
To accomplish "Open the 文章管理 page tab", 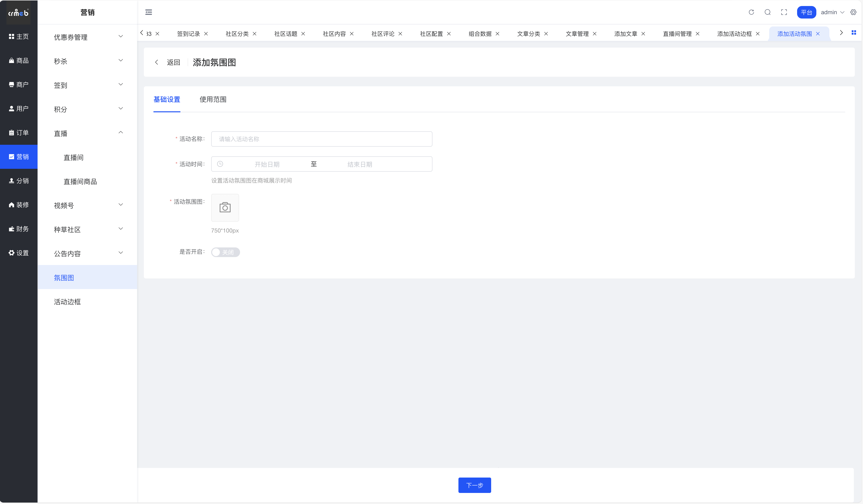I will 577,34.
